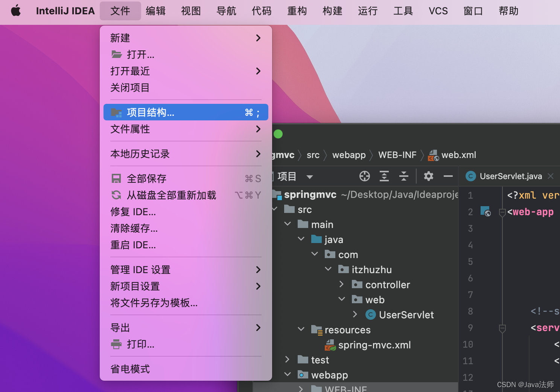
Task: Choose 打开... from the file menu
Action: [x=186, y=55]
